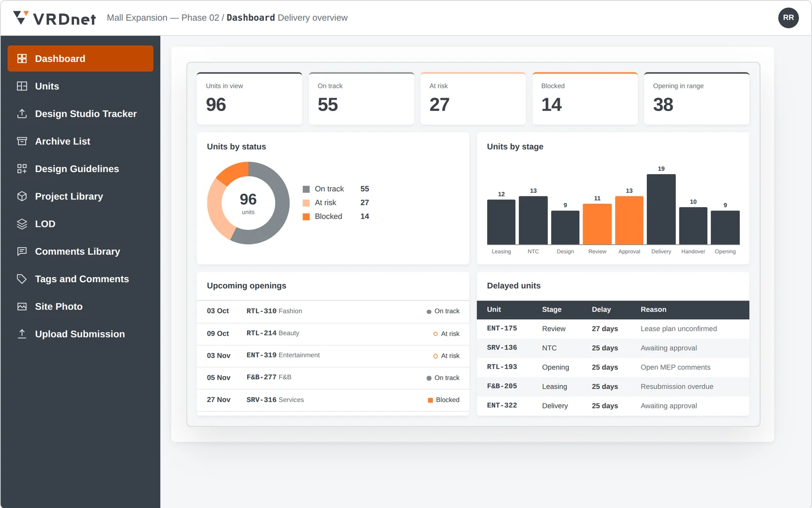Navigate to Design Guidelines

[80, 168]
